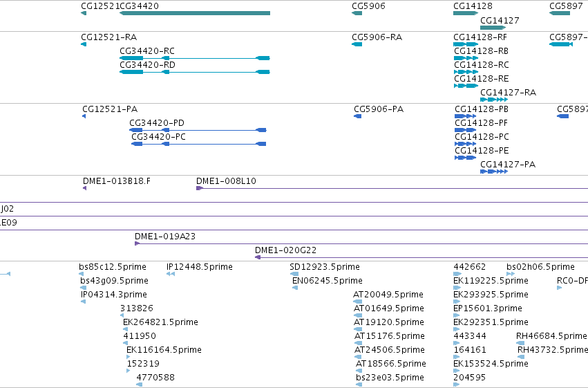Select the CG14128-PF protein feature
This screenshot has height=388, width=588.
(x=466, y=130)
